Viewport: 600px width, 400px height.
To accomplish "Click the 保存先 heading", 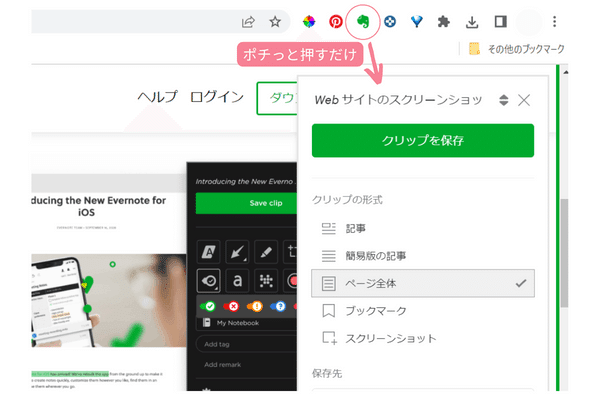I will click(x=327, y=374).
